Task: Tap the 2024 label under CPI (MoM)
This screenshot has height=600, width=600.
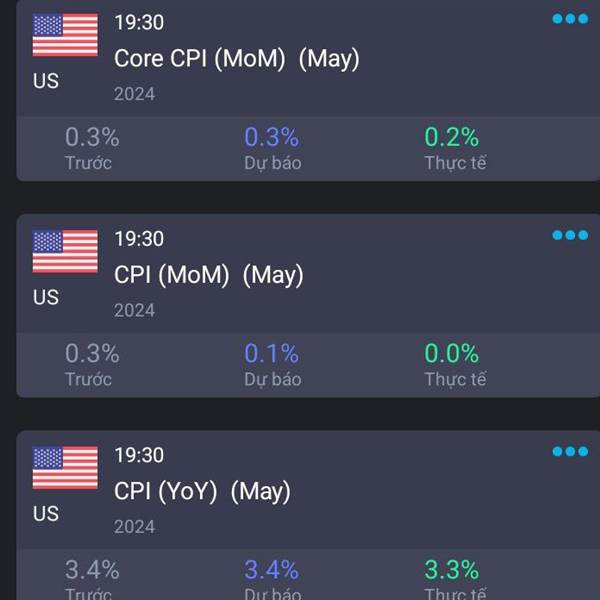Action: click(x=134, y=310)
